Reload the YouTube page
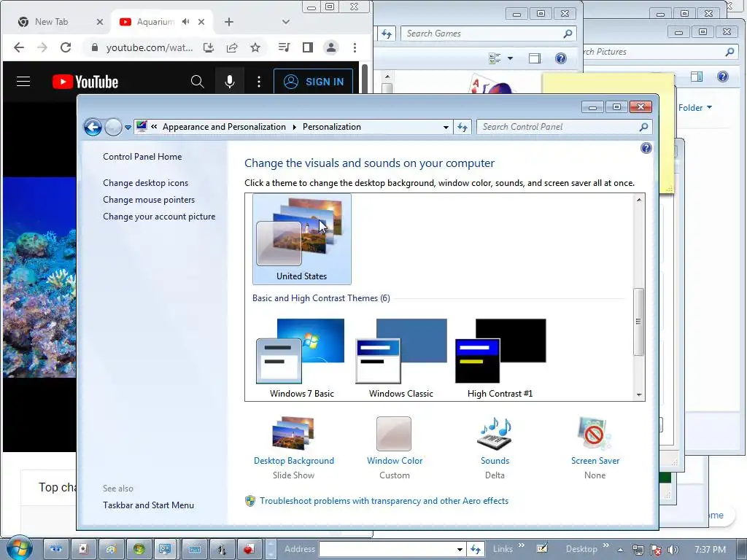This screenshot has width=747, height=560. (66, 47)
